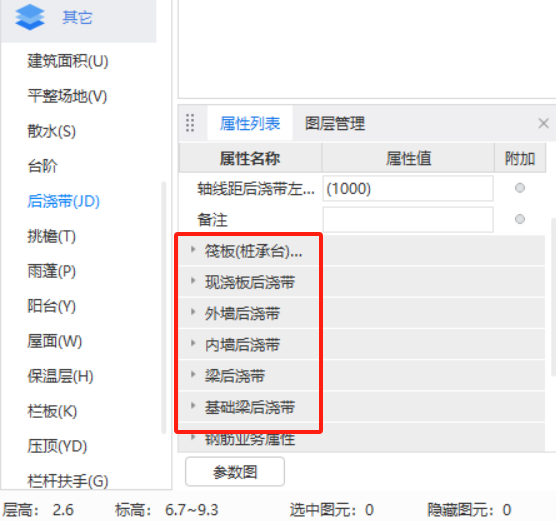Viewport: 556px width, 521px height.
Task: Toggle 附加 radio for 轴线距后浇带左 row
Action: pyautogui.click(x=520, y=188)
